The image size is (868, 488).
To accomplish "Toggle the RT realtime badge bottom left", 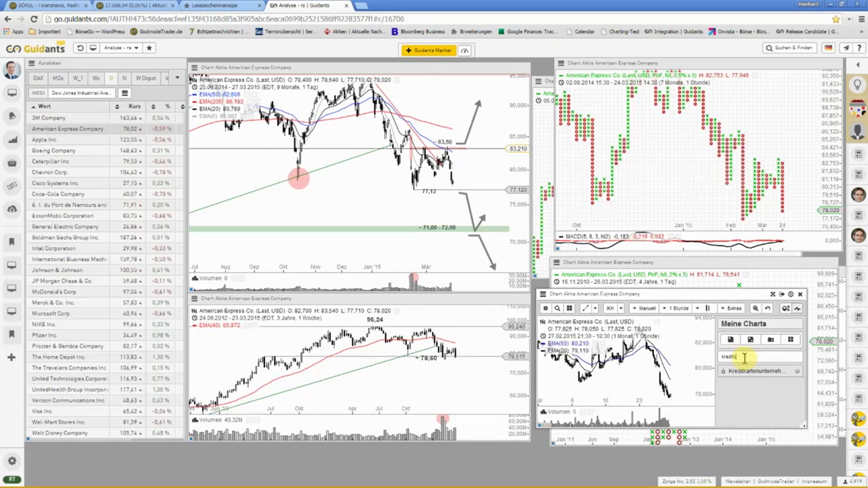I will click(x=12, y=479).
